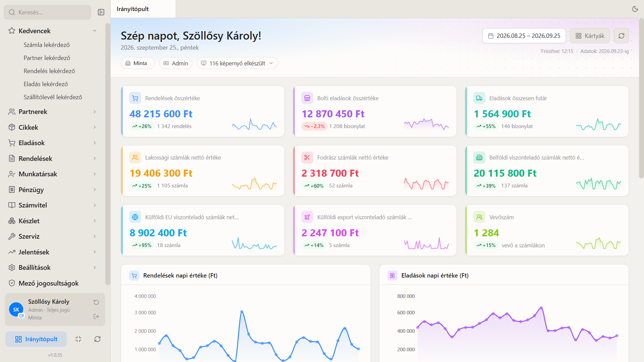
Task: Click the Külföldi export viszonteladó plane icon
Action: click(x=307, y=217)
